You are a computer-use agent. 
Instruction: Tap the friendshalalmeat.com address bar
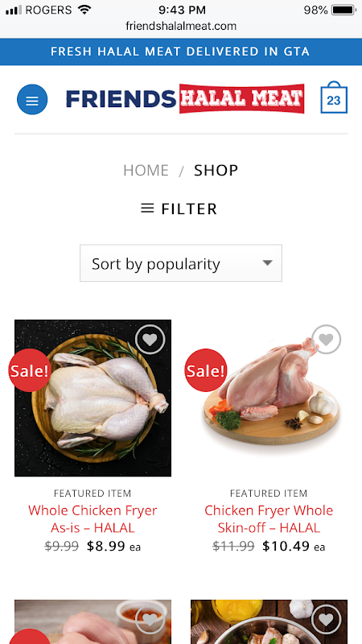(x=181, y=27)
